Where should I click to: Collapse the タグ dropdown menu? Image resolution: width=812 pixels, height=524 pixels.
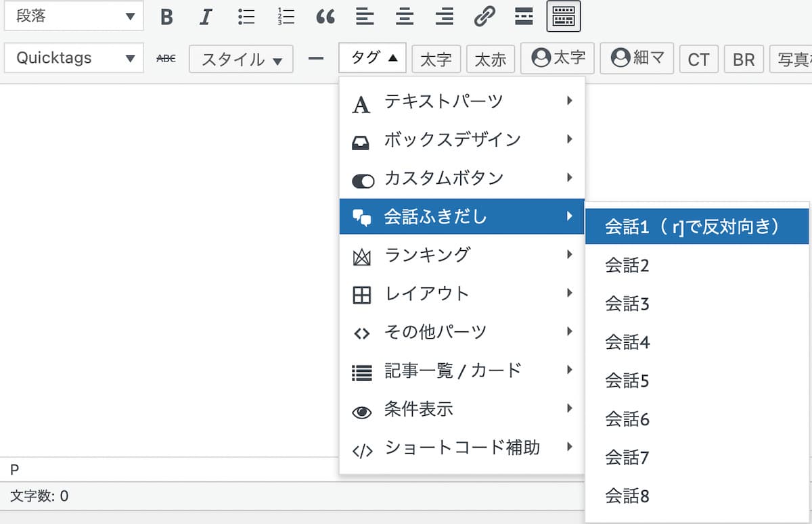[x=372, y=58]
